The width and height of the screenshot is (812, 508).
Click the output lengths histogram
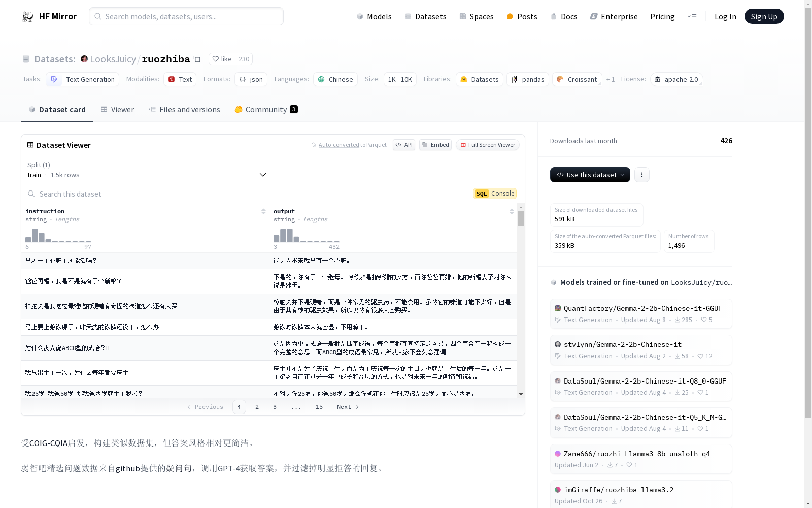point(306,235)
